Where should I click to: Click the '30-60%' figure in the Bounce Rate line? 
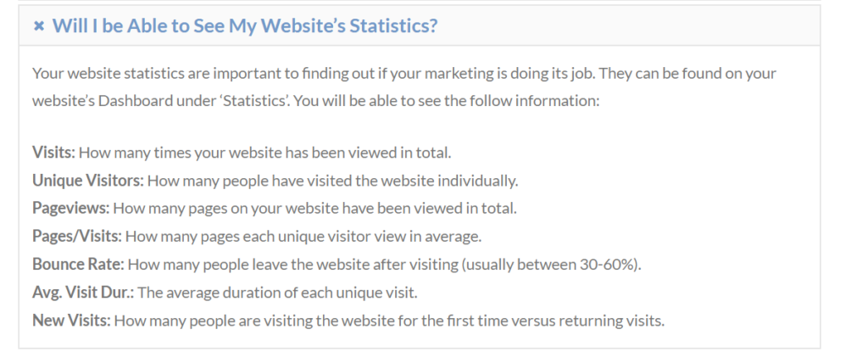(x=608, y=264)
